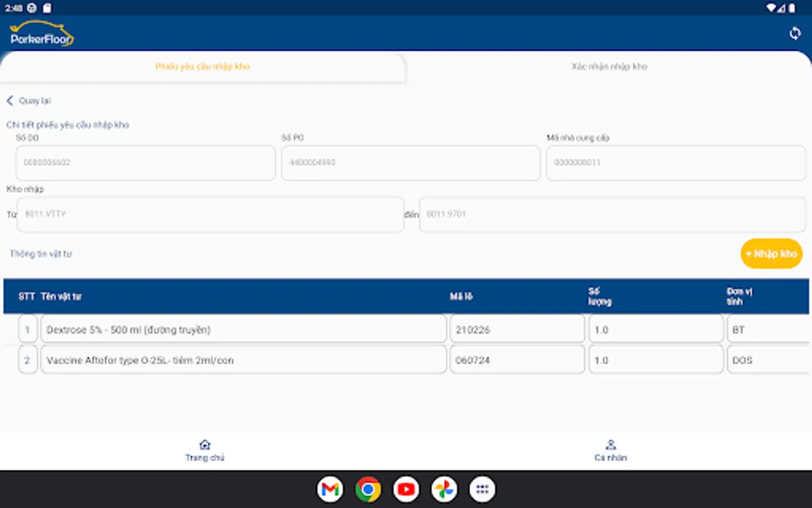Select row number 2 cell
Image resolution: width=812 pixels, height=508 pixels.
pyautogui.click(x=28, y=360)
